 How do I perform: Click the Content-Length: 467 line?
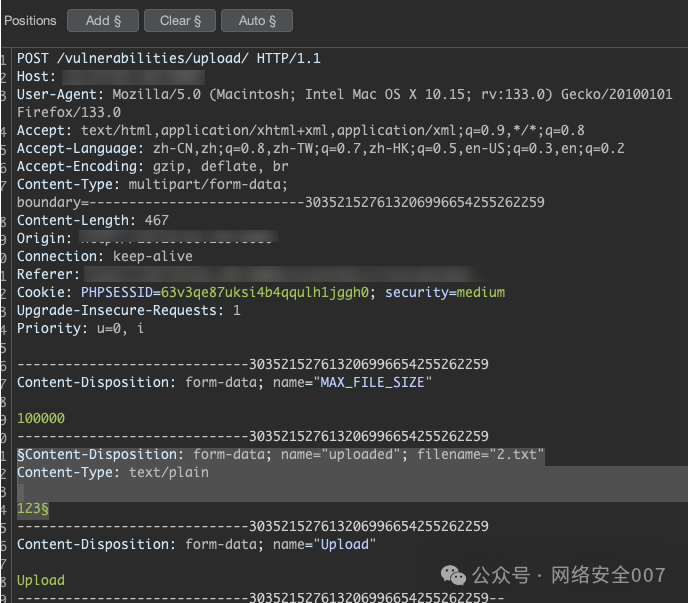[93, 220]
